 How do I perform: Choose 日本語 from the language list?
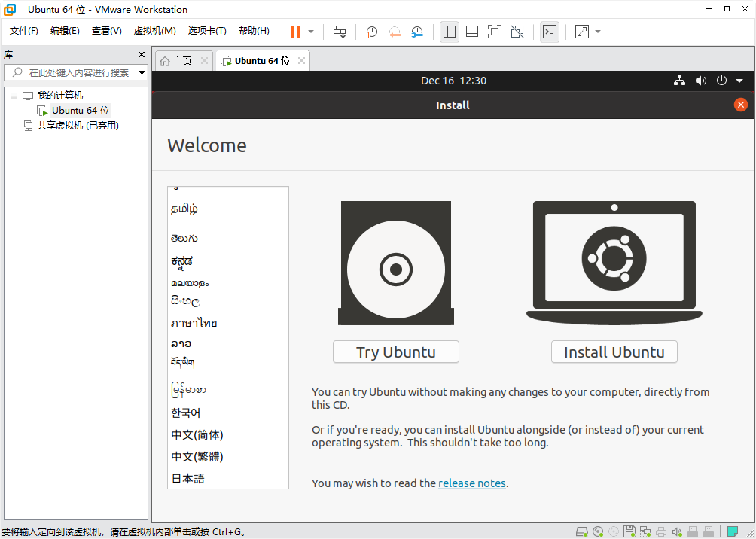pos(188,478)
